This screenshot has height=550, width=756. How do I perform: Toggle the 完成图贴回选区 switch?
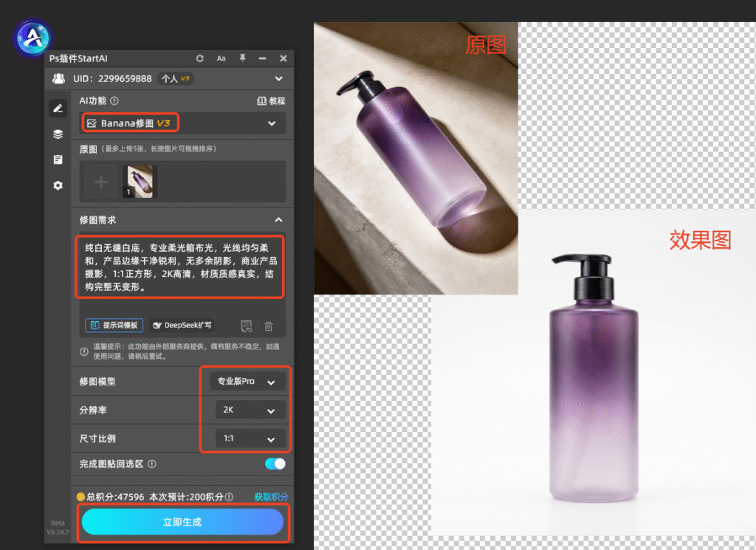[x=275, y=464]
